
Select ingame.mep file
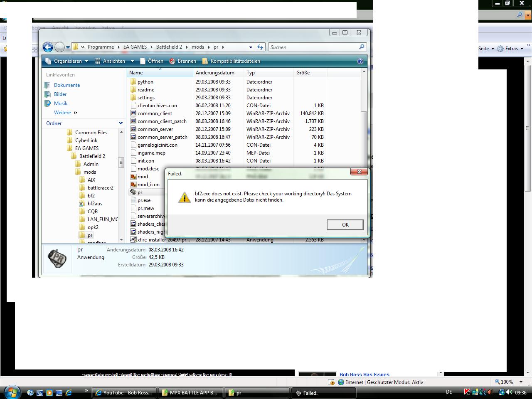click(x=151, y=153)
